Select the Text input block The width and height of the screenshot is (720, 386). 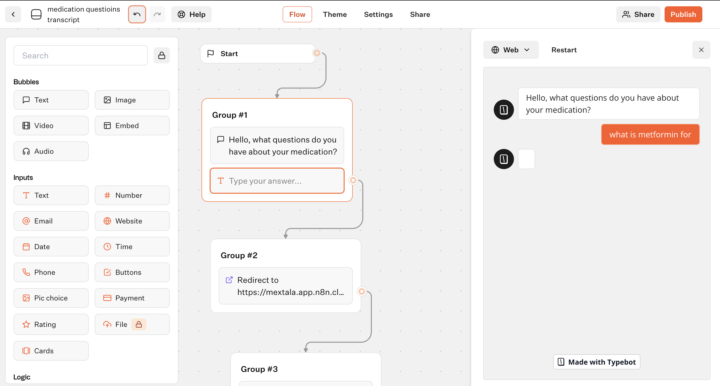coord(51,195)
